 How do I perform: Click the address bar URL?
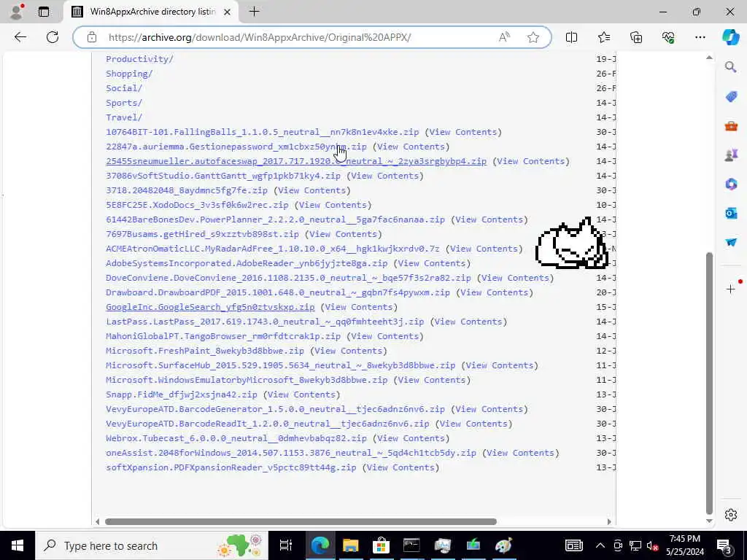[260, 37]
